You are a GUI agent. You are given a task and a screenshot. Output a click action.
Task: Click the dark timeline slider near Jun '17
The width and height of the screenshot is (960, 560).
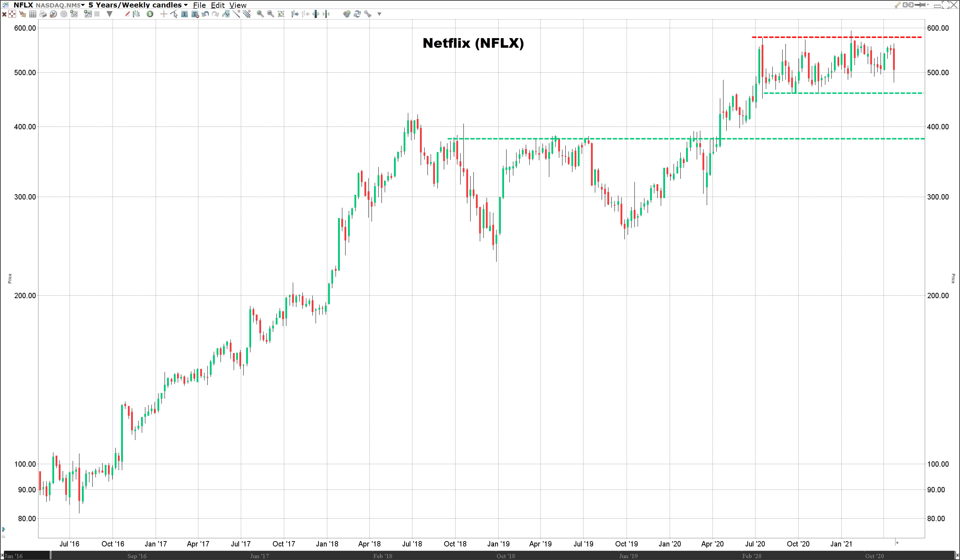coord(259,555)
